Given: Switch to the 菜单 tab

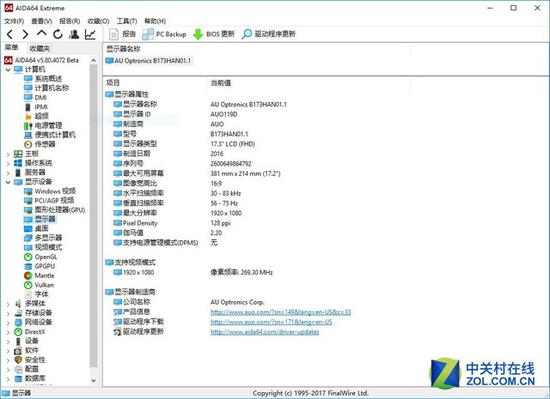Looking at the screenshot, I should pyautogui.click(x=12, y=48).
